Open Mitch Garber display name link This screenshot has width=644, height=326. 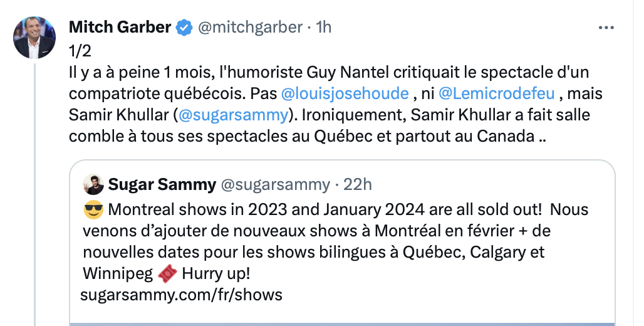pyautogui.click(x=120, y=27)
